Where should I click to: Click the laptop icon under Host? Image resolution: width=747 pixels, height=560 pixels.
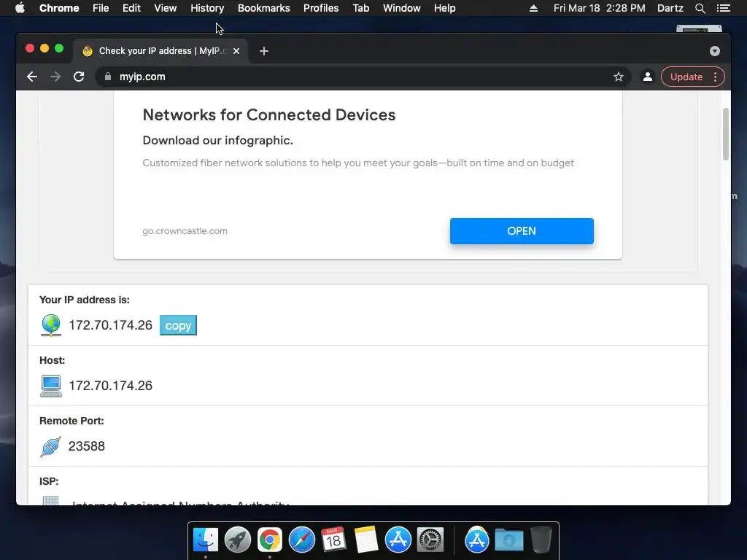click(51, 386)
